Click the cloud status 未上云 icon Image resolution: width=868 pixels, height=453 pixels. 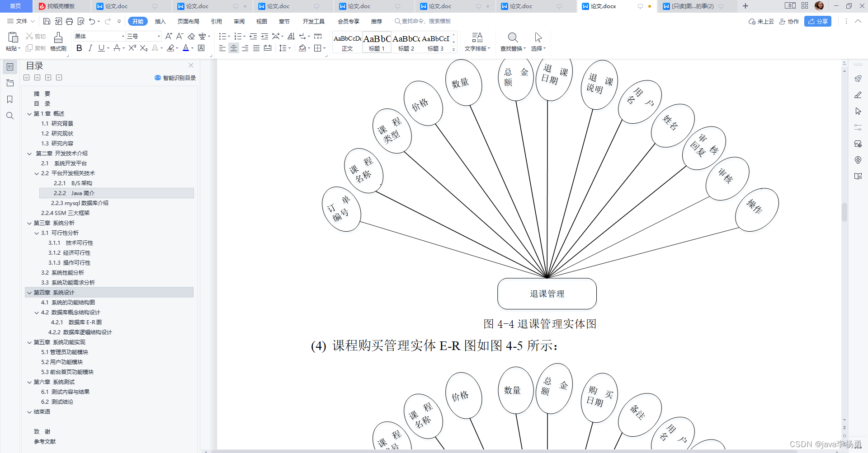pyautogui.click(x=761, y=21)
